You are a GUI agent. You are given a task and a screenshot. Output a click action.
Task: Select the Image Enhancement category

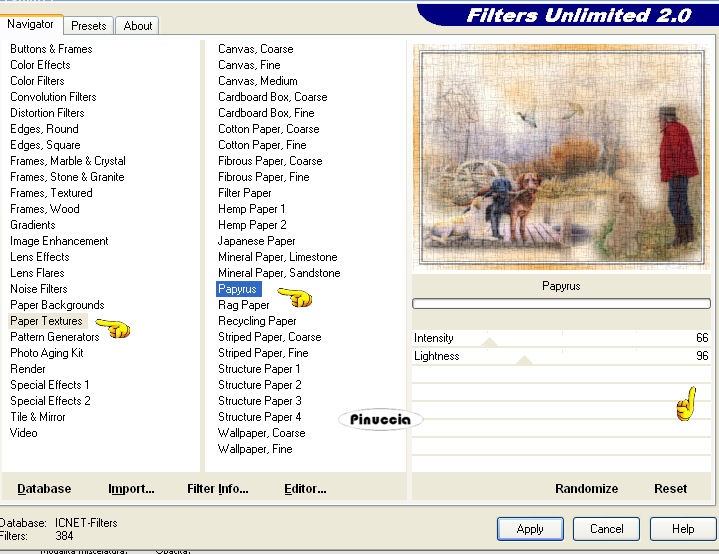pos(59,241)
